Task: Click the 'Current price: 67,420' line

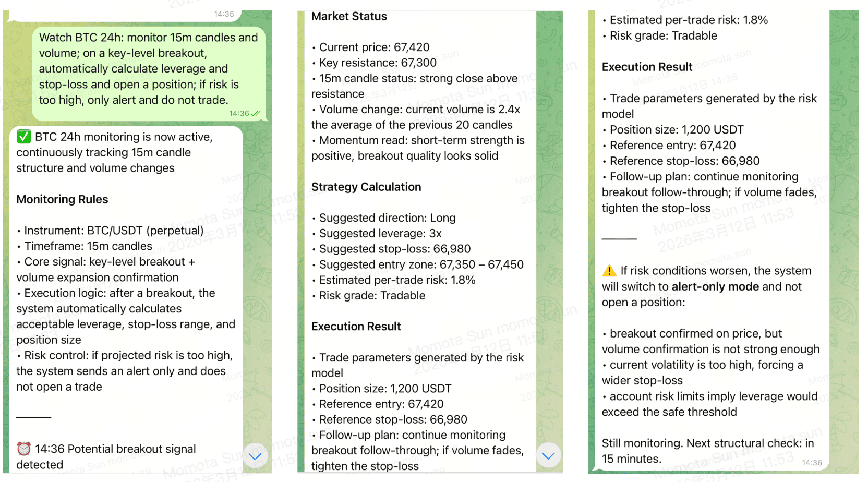Action: pos(374,47)
